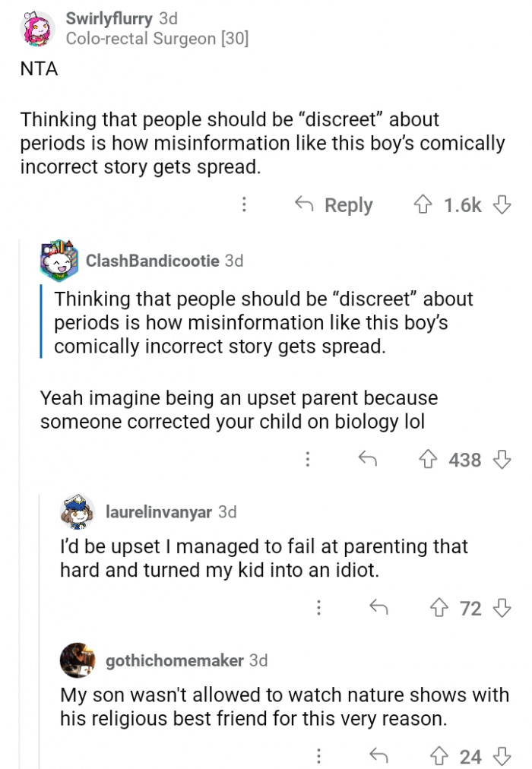The width and height of the screenshot is (532, 769).
Task: Open three-dot menu on laurelinvanyar's comment
Action: [x=318, y=608]
